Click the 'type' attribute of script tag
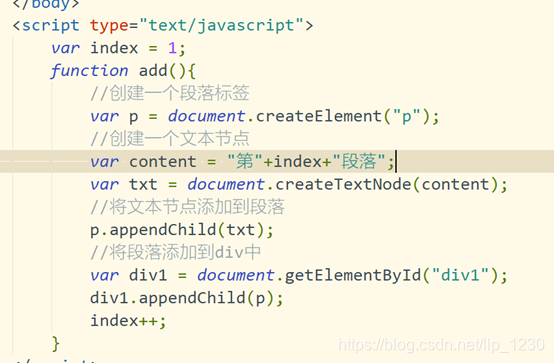The width and height of the screenshot is (554, 363). click(109, 26)
